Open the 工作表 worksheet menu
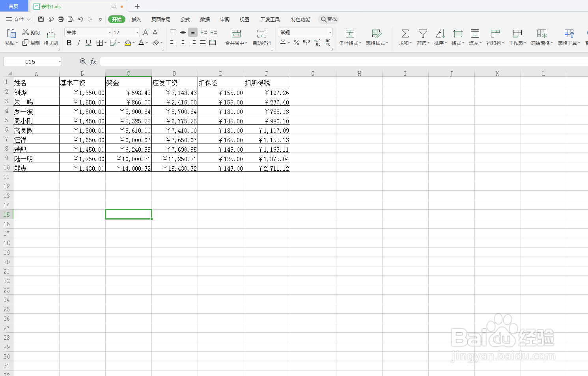Image resolution: width=588 pixels, height=376 pixels. point(517,37)
